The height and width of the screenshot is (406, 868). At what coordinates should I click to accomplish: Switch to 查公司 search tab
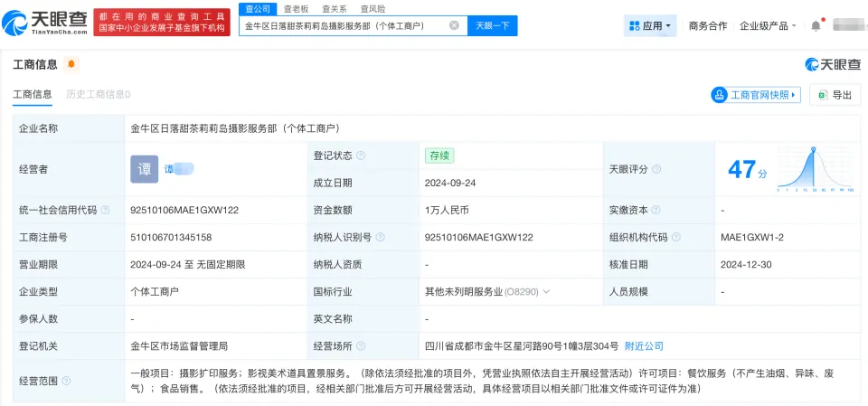258,9
